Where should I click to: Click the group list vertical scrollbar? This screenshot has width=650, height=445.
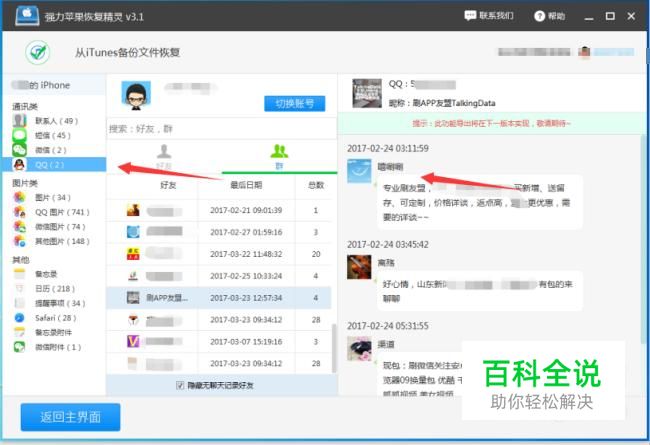(334, 348)
